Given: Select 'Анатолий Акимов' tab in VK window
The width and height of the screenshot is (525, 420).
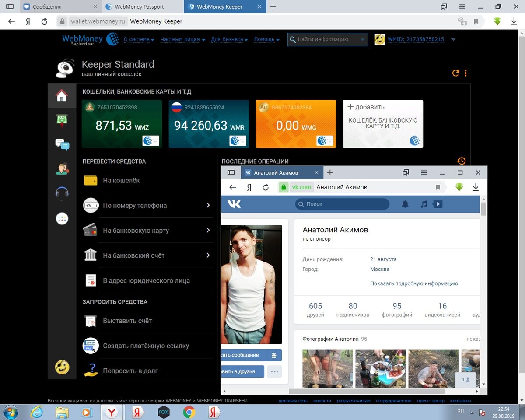Looking at the screenshot, I should point(282,172).
